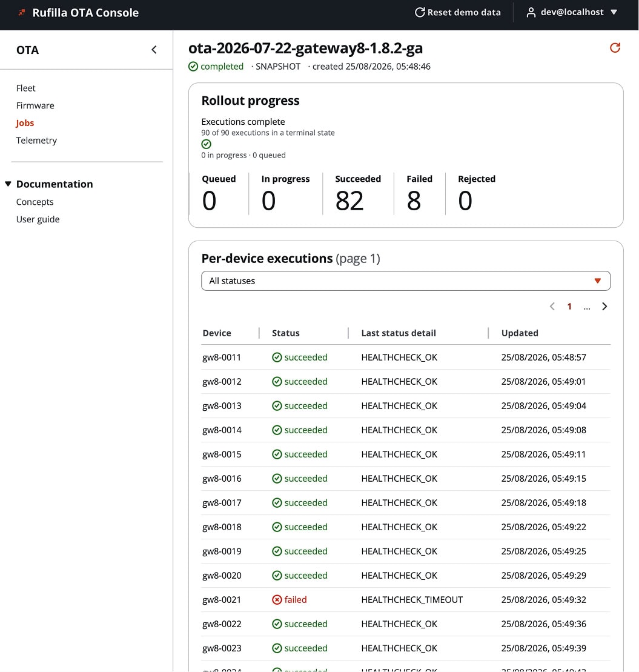Click device name gw8-0011
Image resolution: width=639 pixels, height=672 pixels.
point(222,357)
